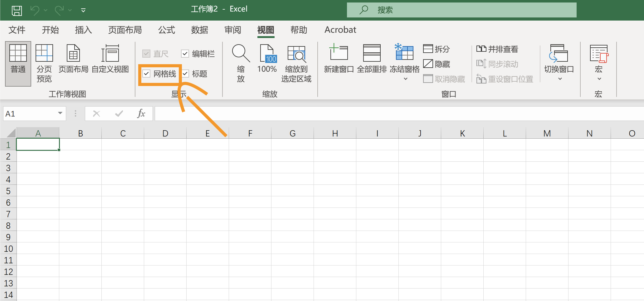Click inside the search box 搜索
Image resolution: width=644 pixels, height=301 pixels.
coord(462,10)
